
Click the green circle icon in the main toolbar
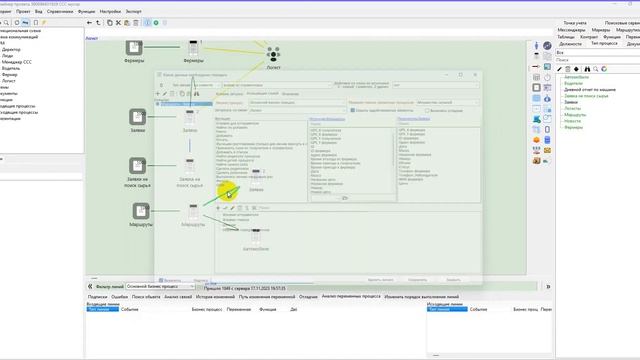[x=156, y=23]
